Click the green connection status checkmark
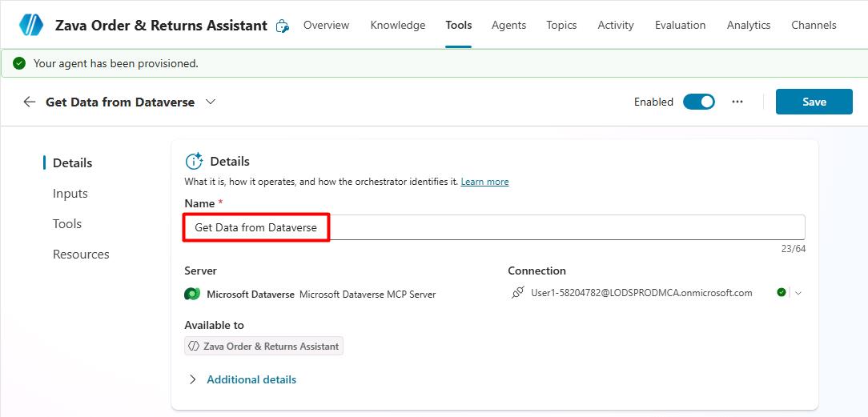This screenshot has height=417, width=868. (x=781, y=293)
